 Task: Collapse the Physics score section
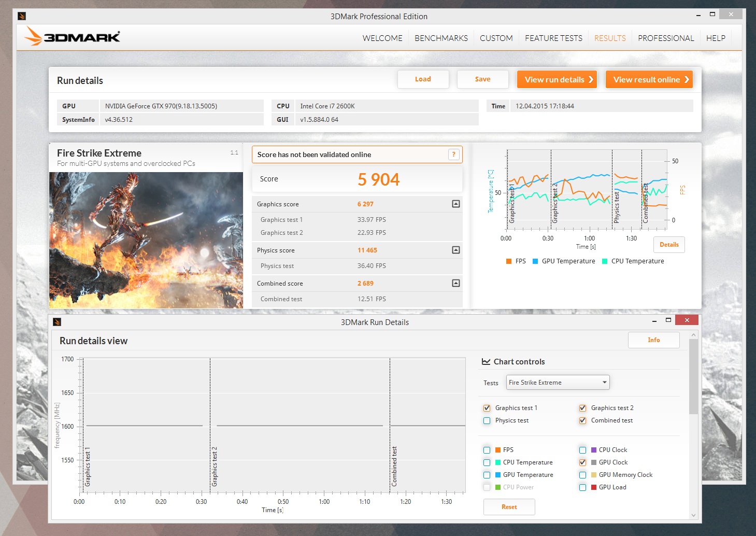pyautogui.click(x=455, y=250)
